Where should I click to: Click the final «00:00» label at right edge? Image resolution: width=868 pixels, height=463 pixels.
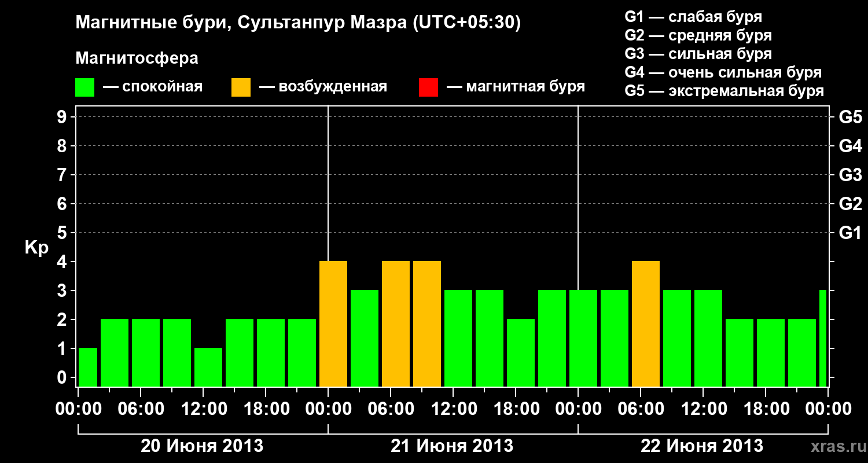[828, 409]
